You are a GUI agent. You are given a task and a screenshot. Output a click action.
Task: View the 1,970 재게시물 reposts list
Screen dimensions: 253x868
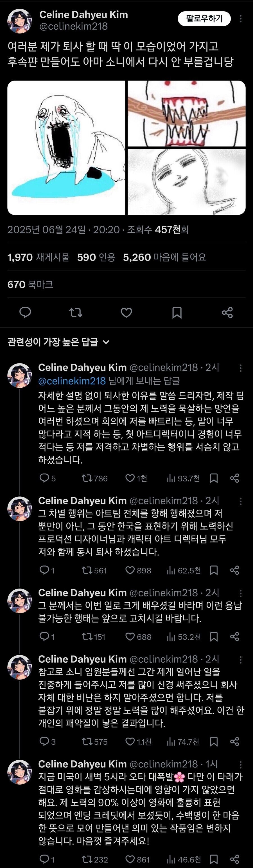pyautogui.click(x=38, y=257)
